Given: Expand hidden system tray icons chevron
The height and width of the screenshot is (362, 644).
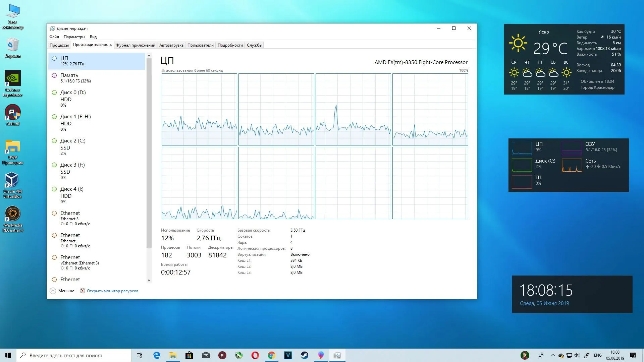Looking at the screenshot, I should pos(553,355).
